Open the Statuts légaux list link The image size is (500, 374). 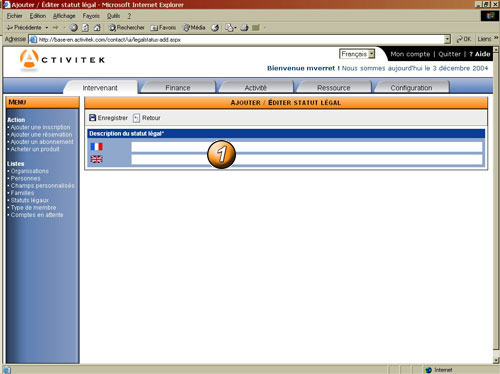[30, 200]
